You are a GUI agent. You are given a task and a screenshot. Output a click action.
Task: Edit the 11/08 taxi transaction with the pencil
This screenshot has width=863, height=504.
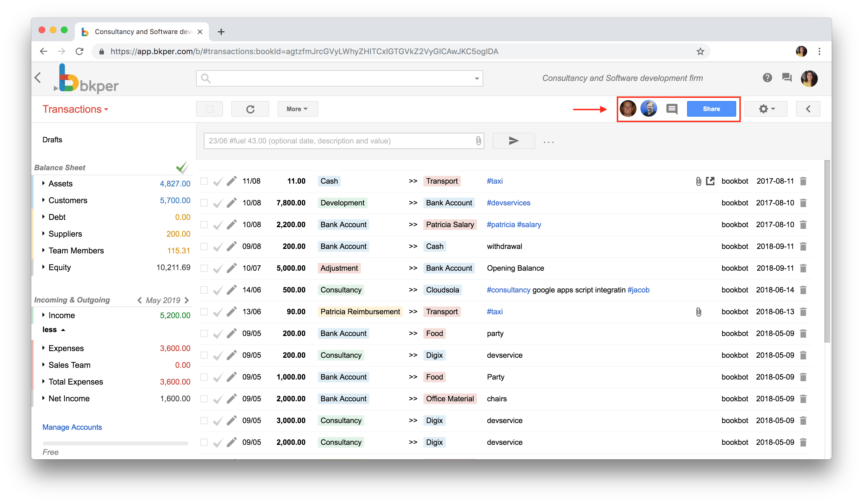tap(232, 181)
